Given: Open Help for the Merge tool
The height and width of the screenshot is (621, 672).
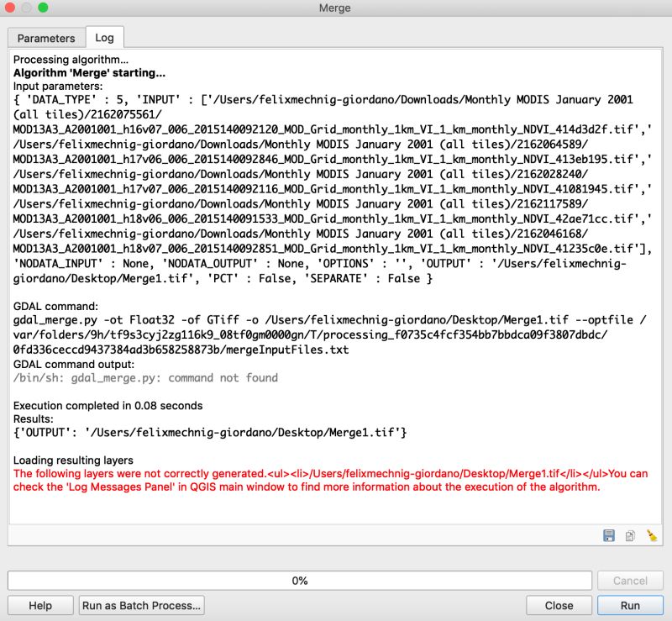Looking at the screenshot, I should point(39,605).
